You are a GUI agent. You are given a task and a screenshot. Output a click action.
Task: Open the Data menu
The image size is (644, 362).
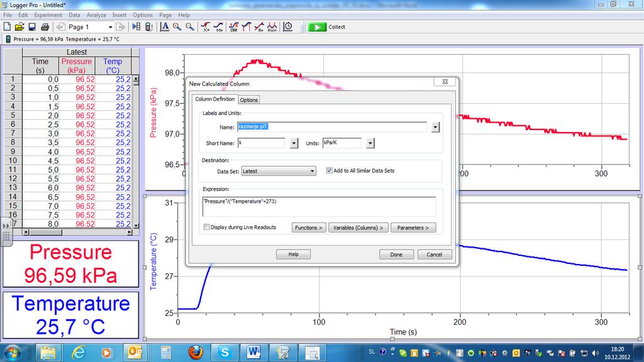point(74,15)
